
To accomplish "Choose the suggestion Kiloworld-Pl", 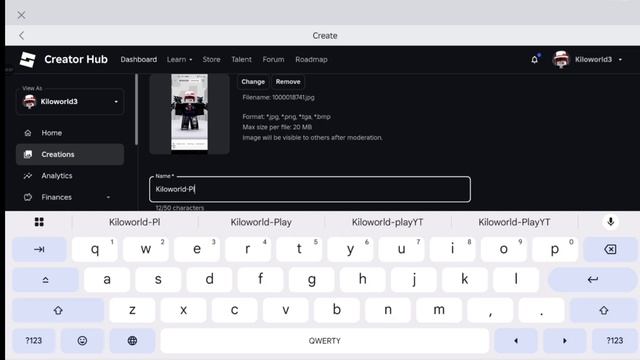I will pyautogui.click(x=134, y=222).
